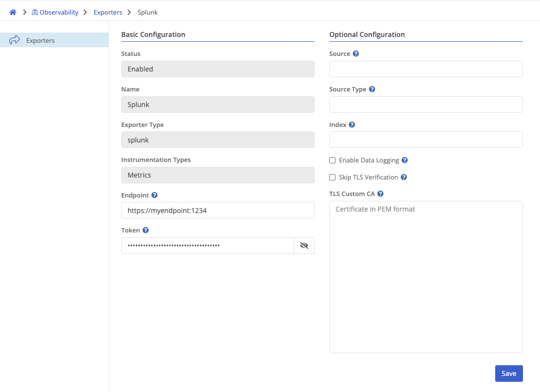Click the Optional Configuration heading
This screenshot has height=392, width=540.
tap(367, 35)
